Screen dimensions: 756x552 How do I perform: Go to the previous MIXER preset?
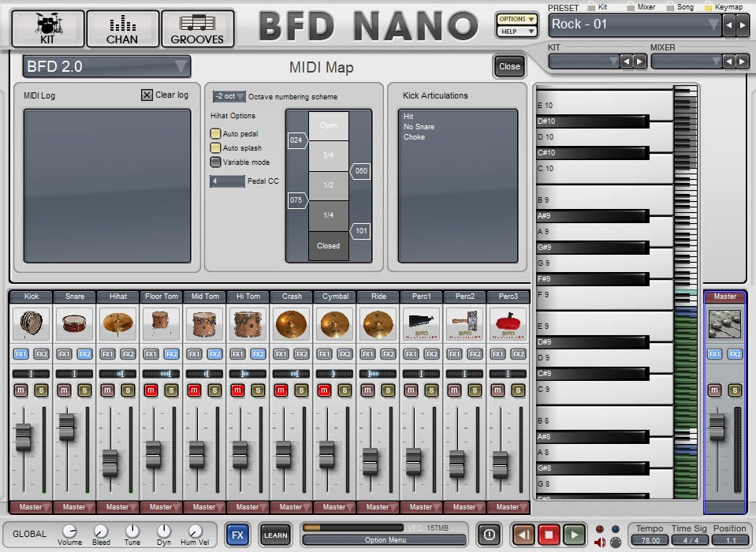729,62
